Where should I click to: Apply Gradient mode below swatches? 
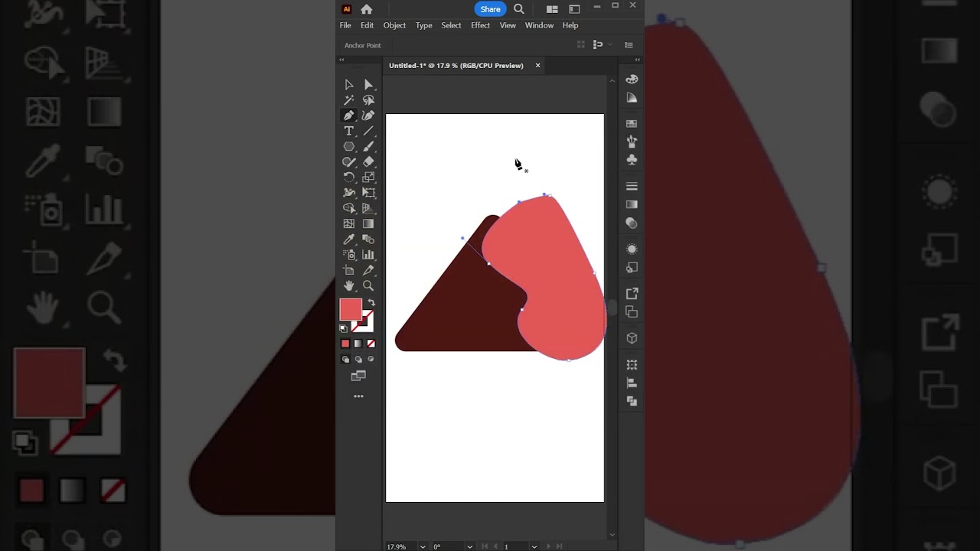[358, 344]
